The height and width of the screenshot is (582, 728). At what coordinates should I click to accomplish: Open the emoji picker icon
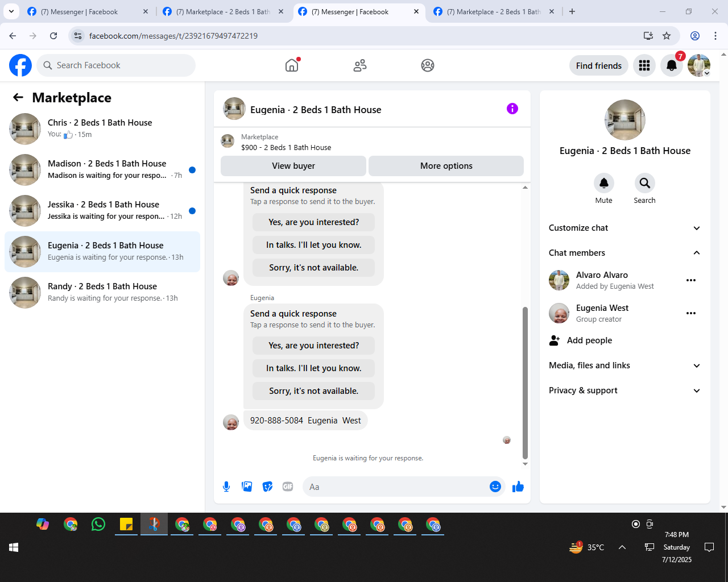(x=495, y=487)
